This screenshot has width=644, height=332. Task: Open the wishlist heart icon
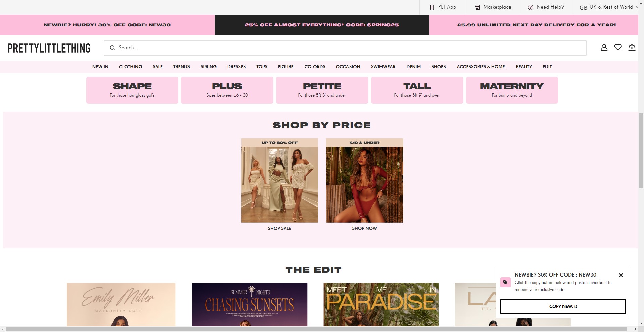(x=618, y=48)
